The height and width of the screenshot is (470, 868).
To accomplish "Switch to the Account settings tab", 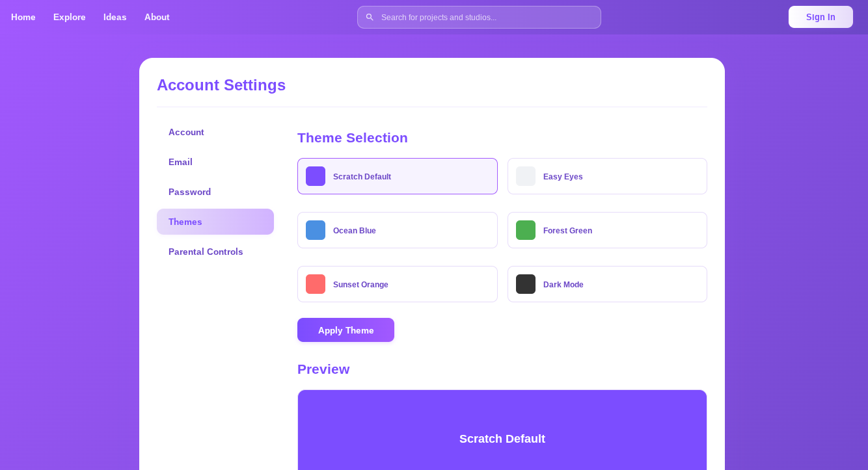I will (186, 132).
